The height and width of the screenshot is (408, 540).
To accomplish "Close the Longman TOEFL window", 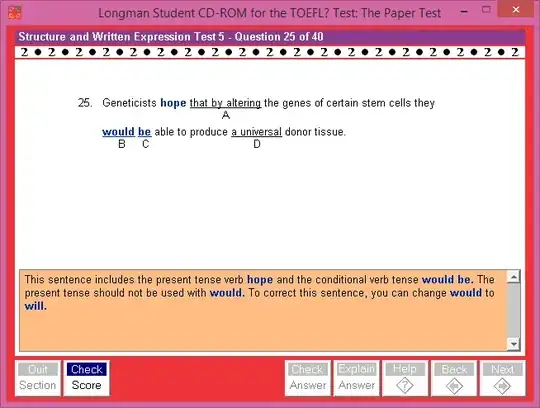I will click(516, 10).
